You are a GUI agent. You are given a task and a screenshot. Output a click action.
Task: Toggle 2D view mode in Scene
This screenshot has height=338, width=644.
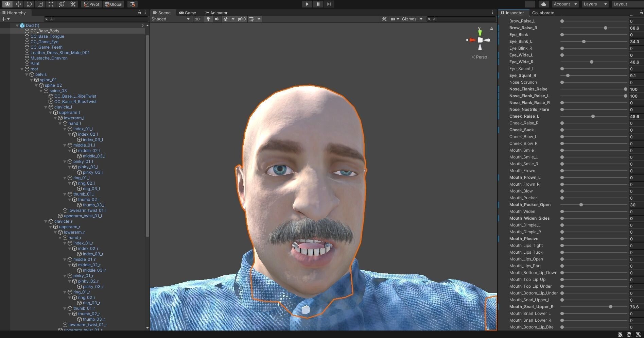(x=197, y=19)
